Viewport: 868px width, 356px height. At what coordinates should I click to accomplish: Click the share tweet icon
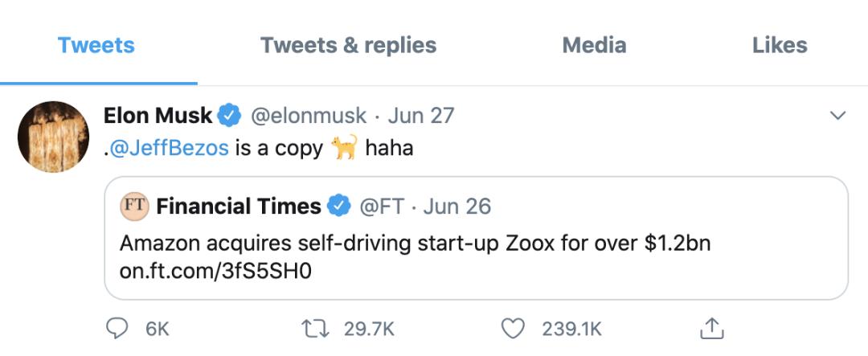[712, 328]
